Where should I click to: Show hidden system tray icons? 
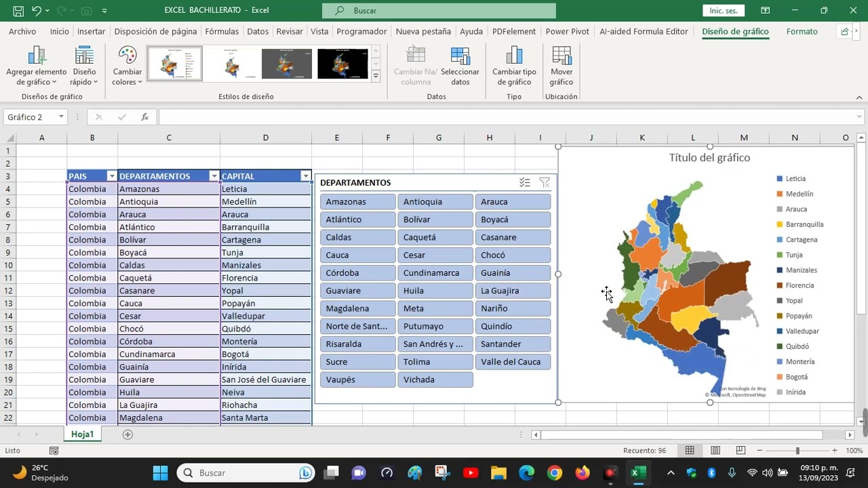click(671, 472)
